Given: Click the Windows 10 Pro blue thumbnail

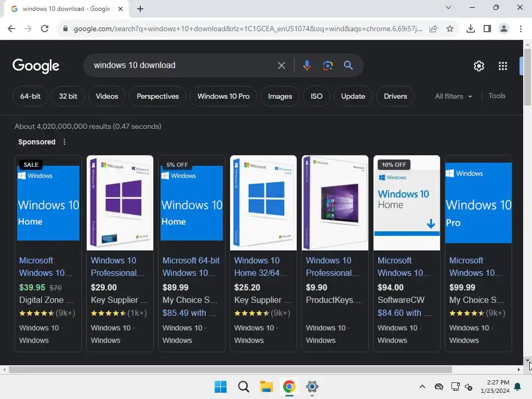Looking at the screenshot, I should [x=478, y=203].
